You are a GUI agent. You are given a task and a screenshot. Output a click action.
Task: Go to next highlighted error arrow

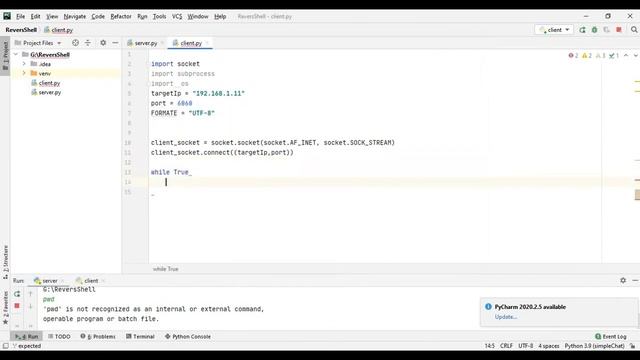pyautogui.click(x=636, y=56)
